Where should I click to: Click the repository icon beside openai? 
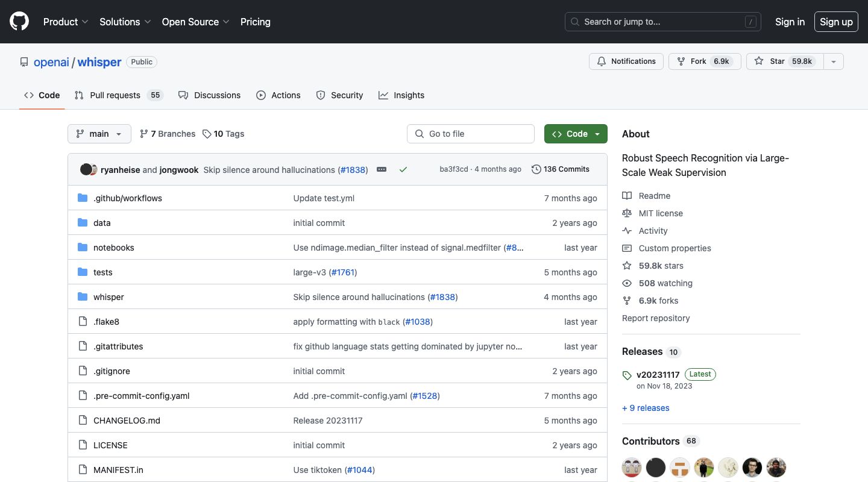click(x=24, y=62)
